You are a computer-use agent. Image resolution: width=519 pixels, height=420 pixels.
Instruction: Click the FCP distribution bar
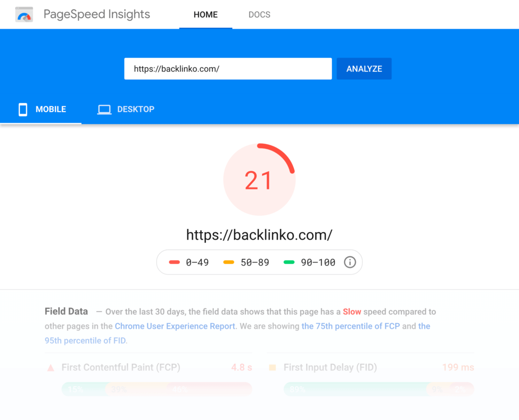156,389
